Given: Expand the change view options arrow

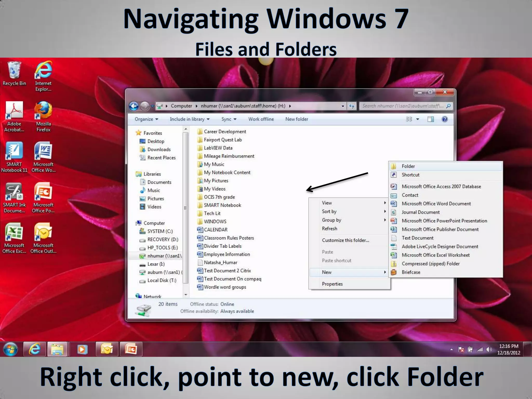Looking at the screenshot, I should 418,119.
